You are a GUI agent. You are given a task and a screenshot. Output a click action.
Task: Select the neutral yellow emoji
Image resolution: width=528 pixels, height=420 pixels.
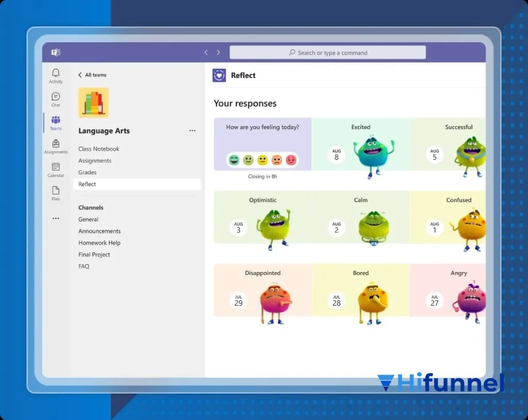coord(262,160)
